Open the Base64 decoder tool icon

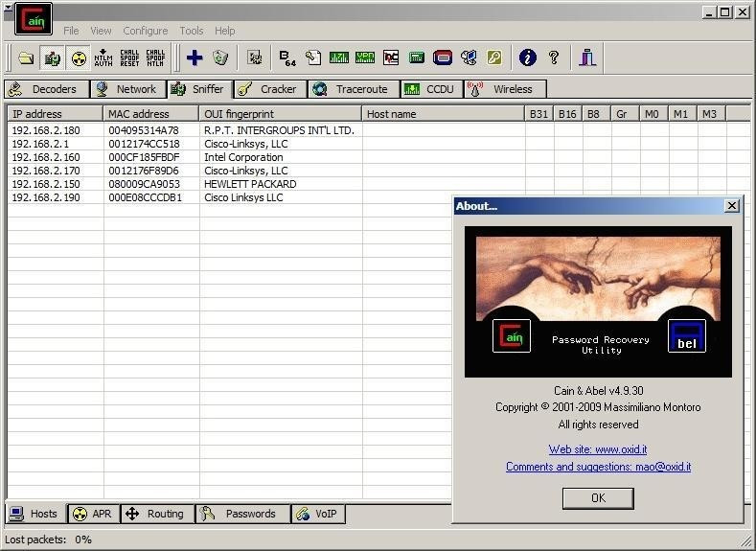point(287,58)
